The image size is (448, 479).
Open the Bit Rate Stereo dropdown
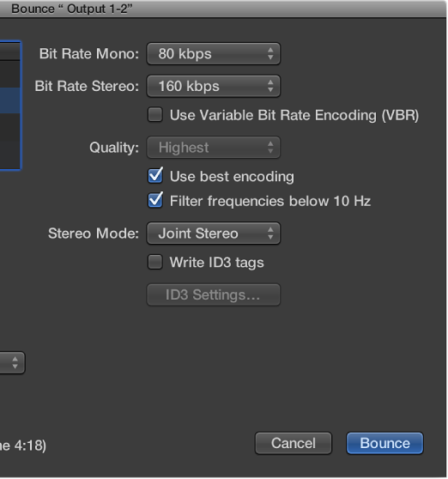pyautogui.click(x=213, y=86)
